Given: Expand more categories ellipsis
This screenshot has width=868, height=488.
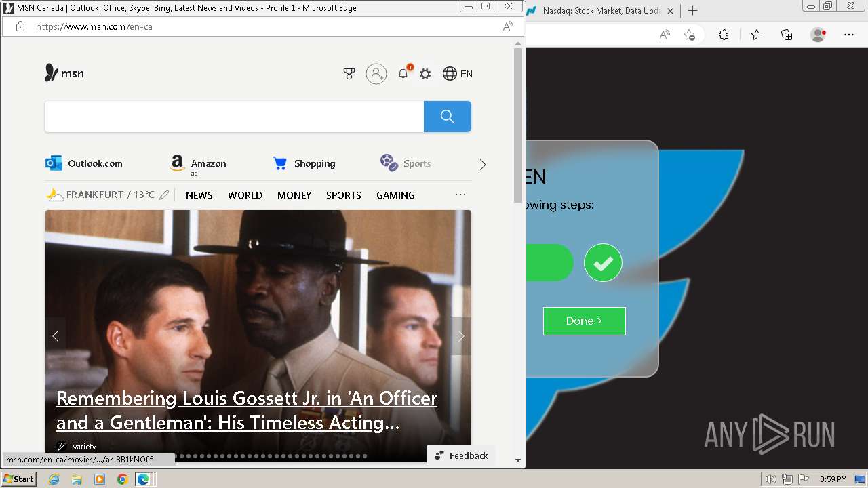Looking at the screenshot, I should click(460, 195).
